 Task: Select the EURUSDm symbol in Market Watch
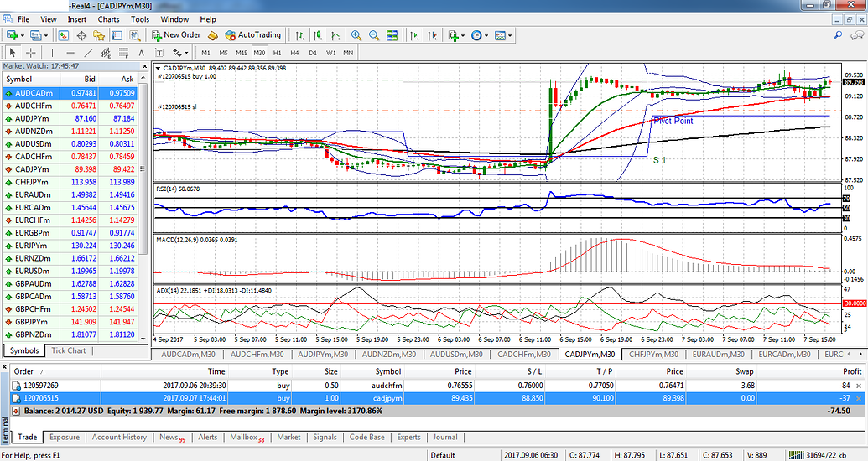click(33, 271)
